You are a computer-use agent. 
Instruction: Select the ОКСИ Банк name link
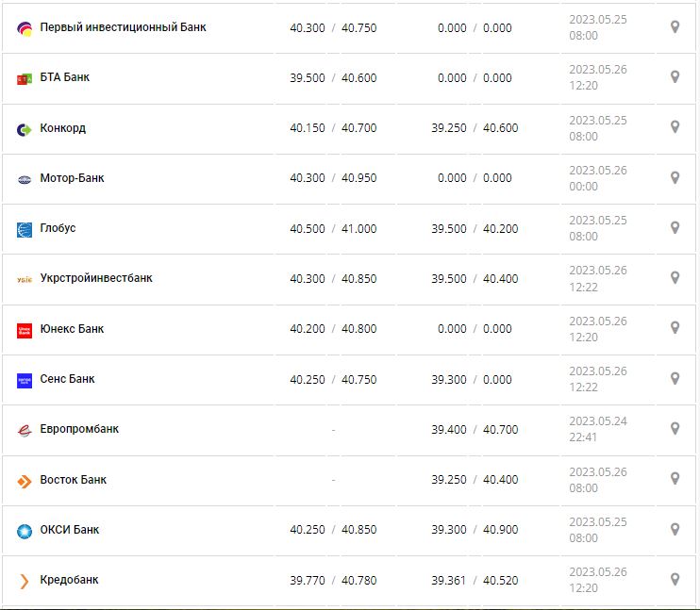(69, 530)
